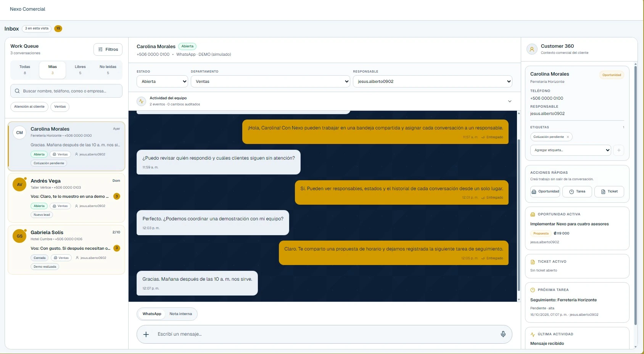This screenshot has width=644, height=354.
Task: Click the Próxima Tarea clock icon
Action: [533, 290]
